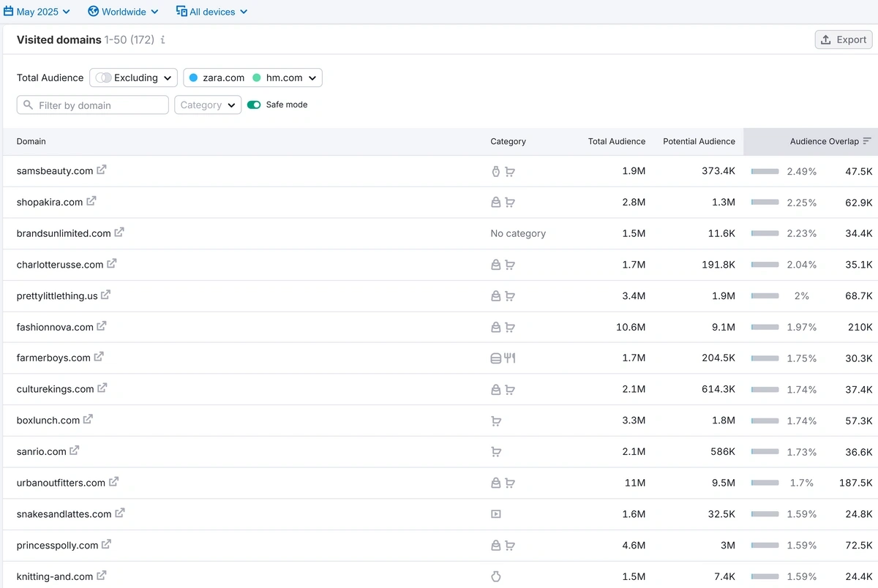Screen dimensions: 878x588
Task: Click overlap bar for samsbeauty.com 2.49%
Action: [765, 171]
